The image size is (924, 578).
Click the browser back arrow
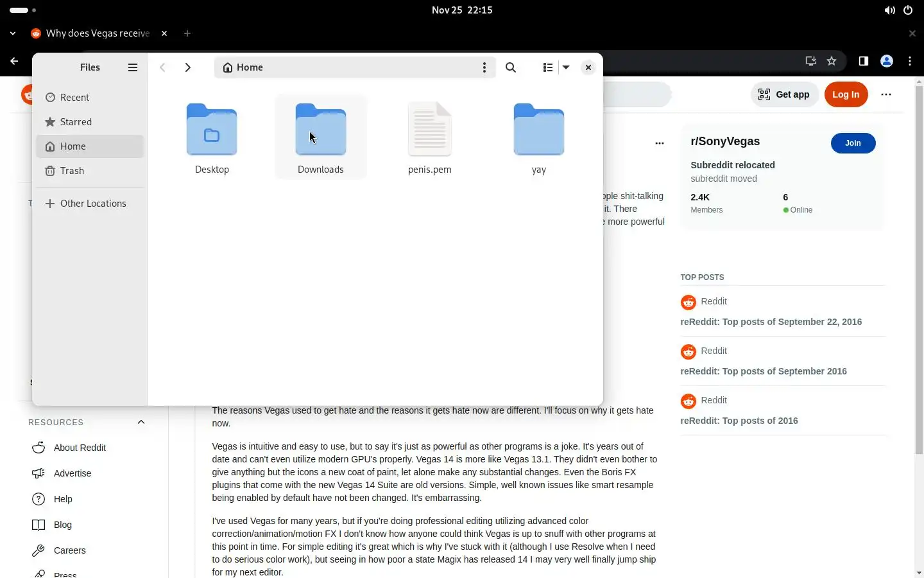pyautogui.click(x=14, y=61)
